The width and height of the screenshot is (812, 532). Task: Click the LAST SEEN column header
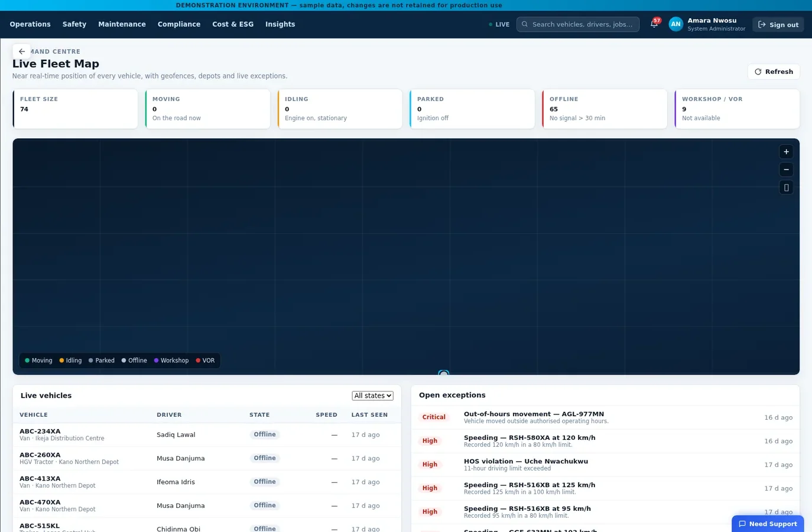369,415
